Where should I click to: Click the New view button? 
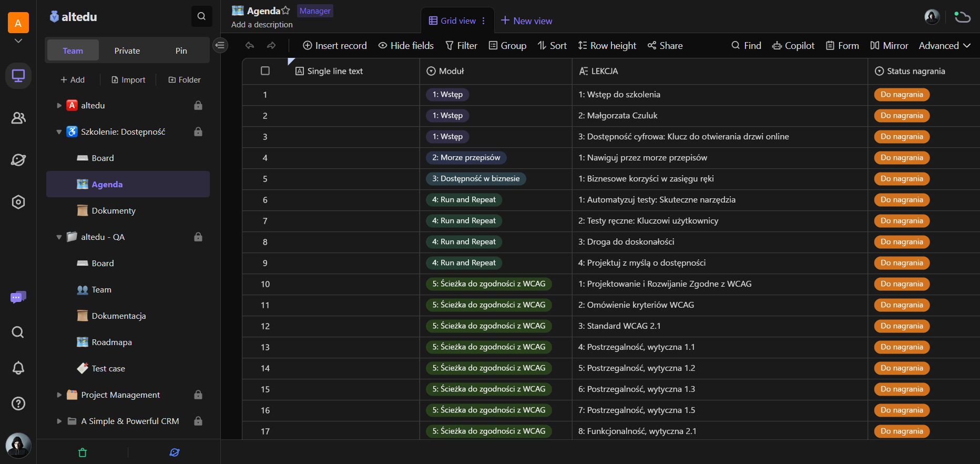pyautogui.click(x=526, y=21)
